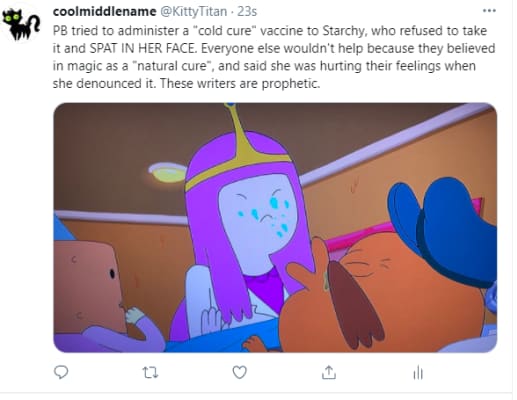
Task: Open the share upload arrow icon
Action: coord(328,372)
